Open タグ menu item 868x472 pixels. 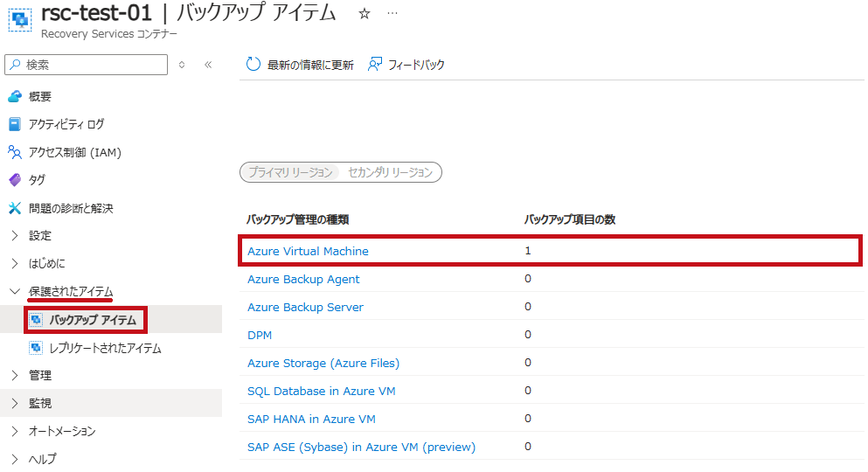37,180
